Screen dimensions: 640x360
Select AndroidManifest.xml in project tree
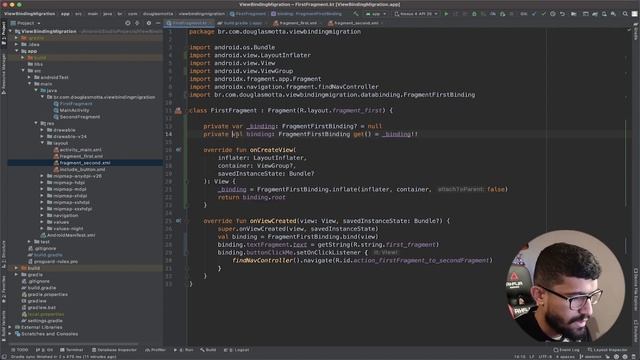71,235
